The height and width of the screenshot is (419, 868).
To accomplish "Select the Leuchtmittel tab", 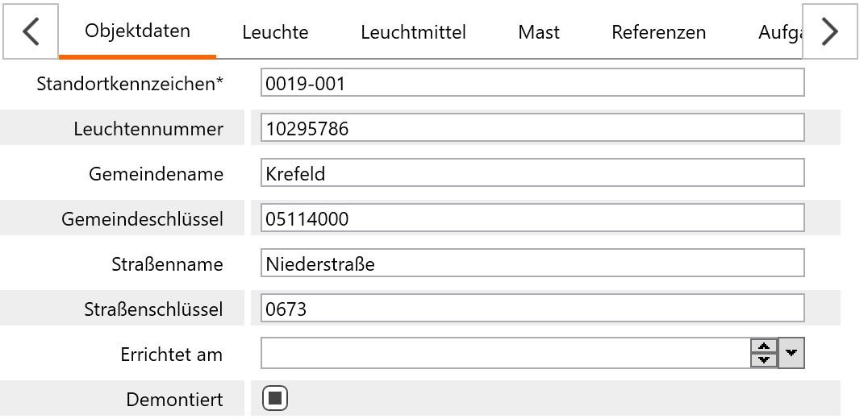I will click(413, 33).
